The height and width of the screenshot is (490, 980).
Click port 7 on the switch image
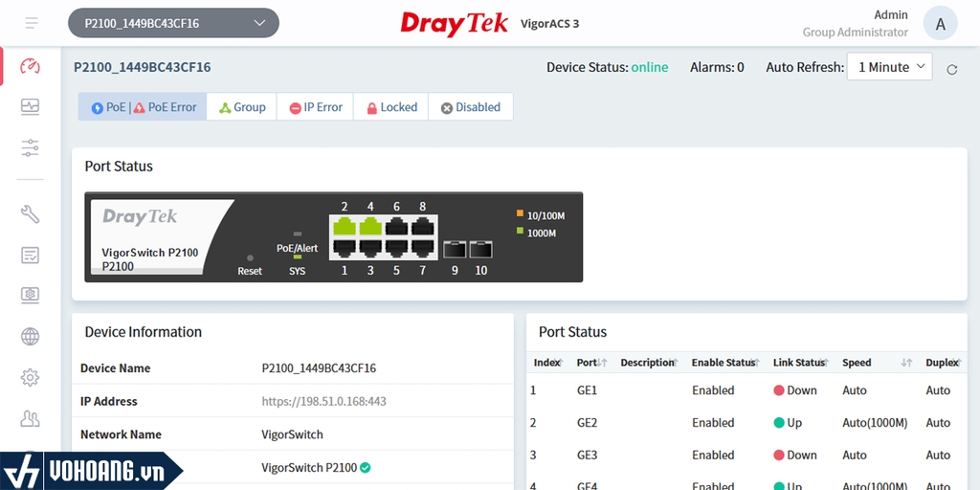pyautogui.click(x=423, y=249)
